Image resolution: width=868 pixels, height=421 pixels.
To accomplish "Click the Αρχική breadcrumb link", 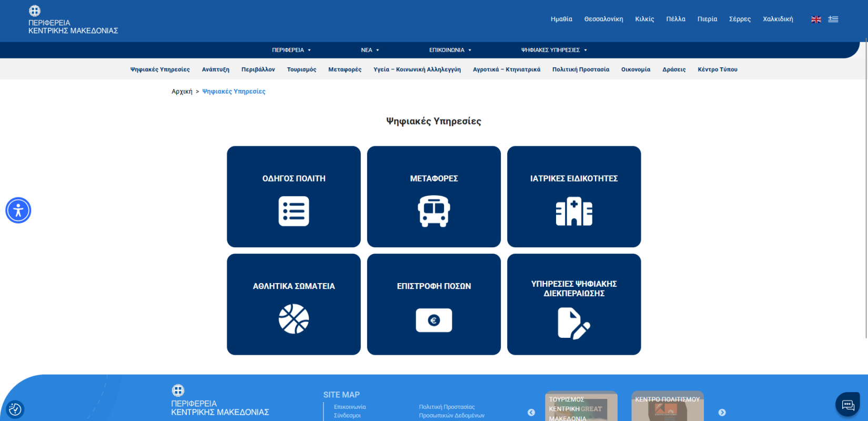I will tap(182, 92).
